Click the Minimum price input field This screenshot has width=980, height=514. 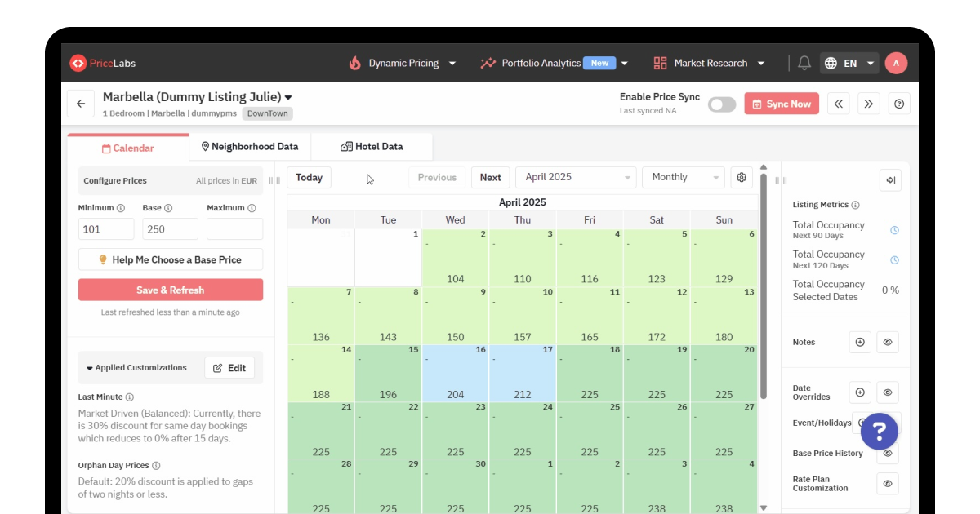click(x=106, y=229)
